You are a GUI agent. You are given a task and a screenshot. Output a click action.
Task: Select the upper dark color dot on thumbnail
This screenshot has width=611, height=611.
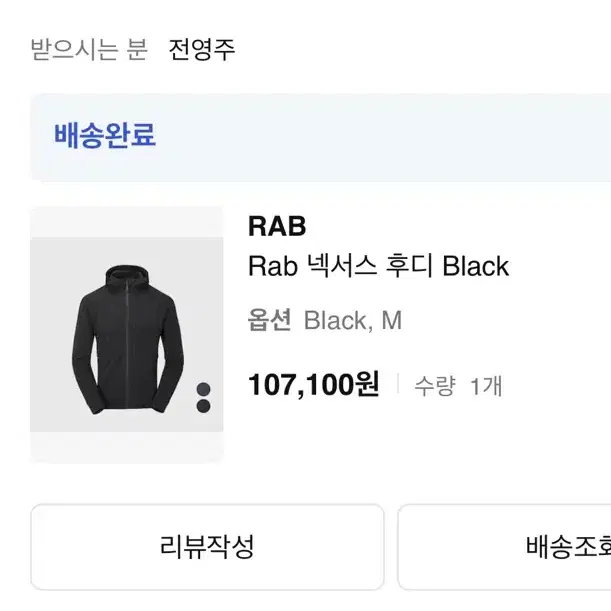tap(203, 389)
